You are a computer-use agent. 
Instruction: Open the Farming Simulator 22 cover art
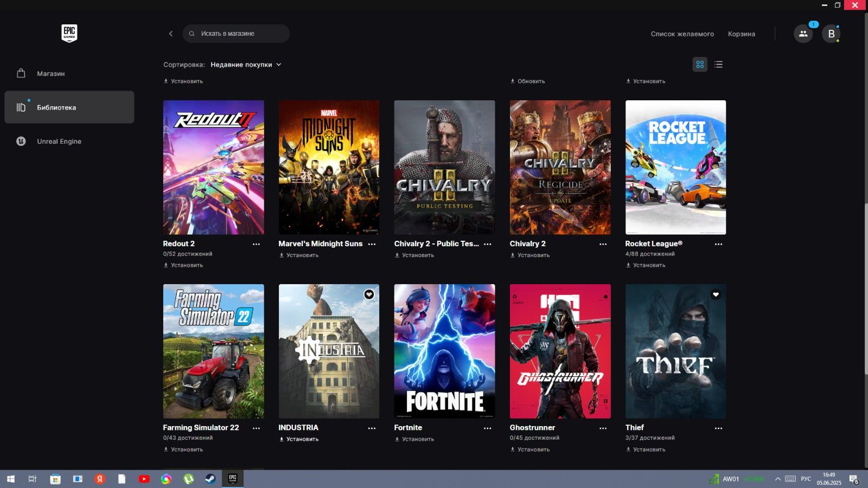(x=214, y=351)
